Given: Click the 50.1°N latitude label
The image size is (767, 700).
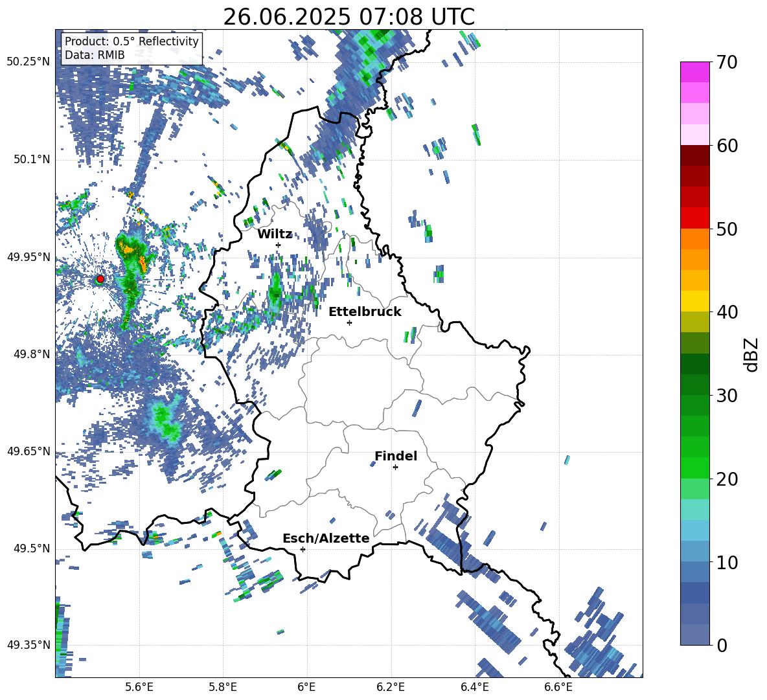Looking at the screenshot, I should (31, 159).
